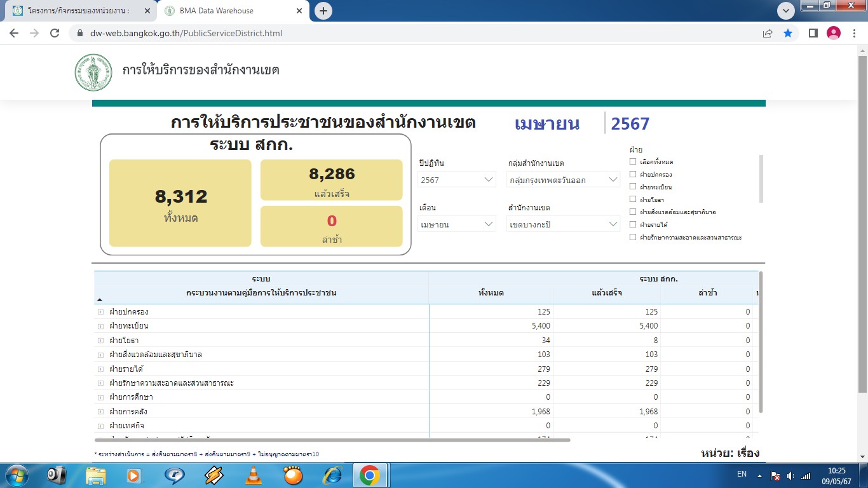Open the สำนักงานเขต เขตบางกะปิ dropdown
The width and height of the screenshot is (868, 488).
pyautogui.click(x=564, y=224)
